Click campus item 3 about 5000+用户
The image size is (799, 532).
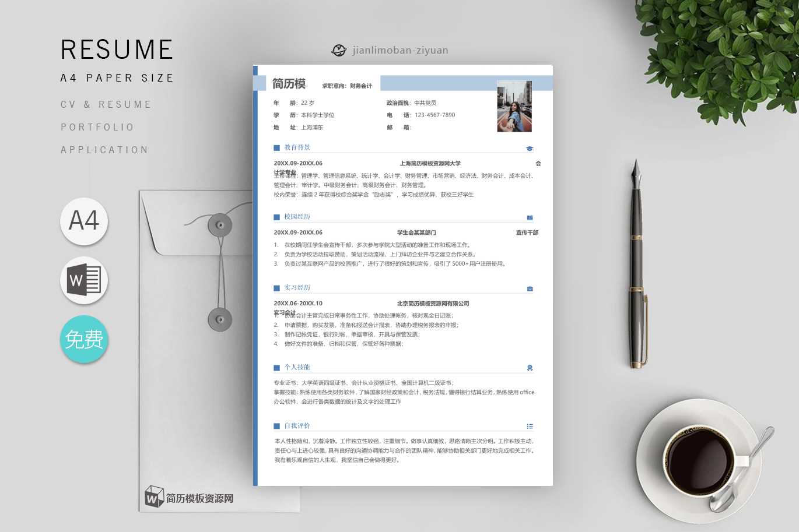coord(390,264)
